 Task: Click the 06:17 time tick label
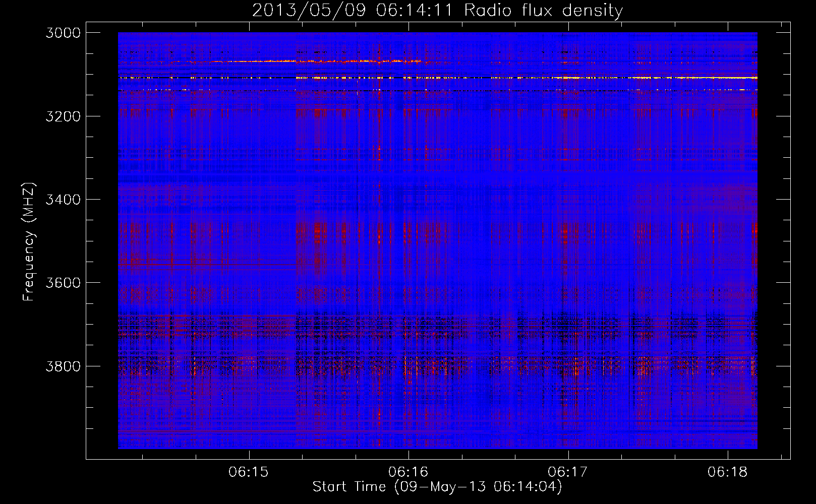[568, 472]
